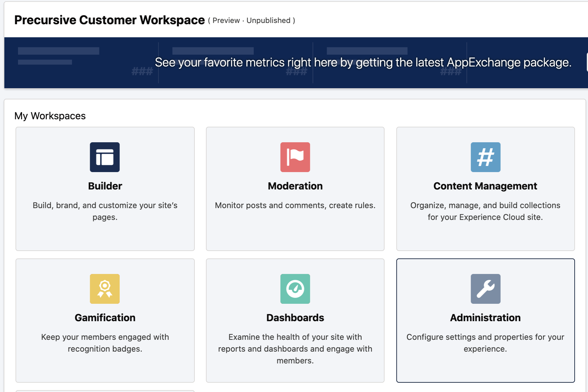Screen dimensions: 588x392
Task: Click the yellow Gamification badge icon
Action: 105,289
